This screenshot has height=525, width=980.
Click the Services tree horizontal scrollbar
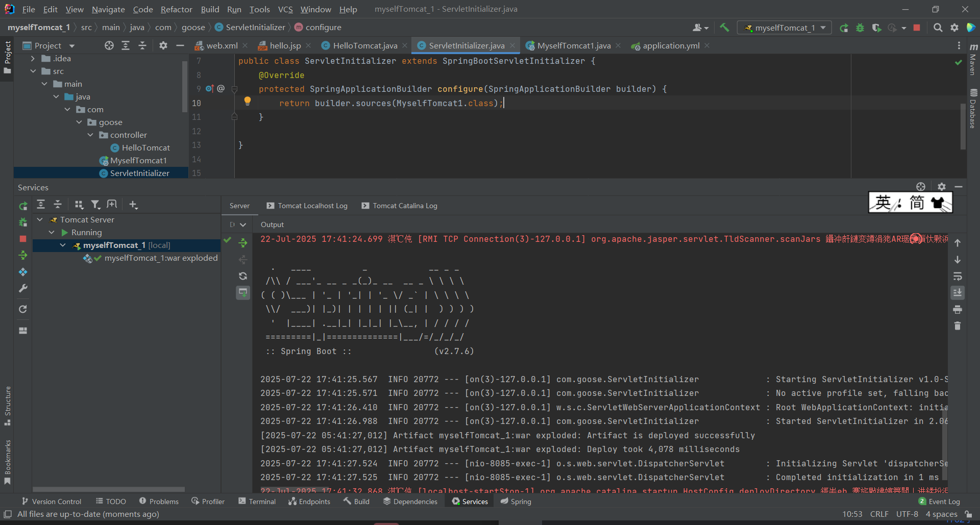tap(108, 489)
